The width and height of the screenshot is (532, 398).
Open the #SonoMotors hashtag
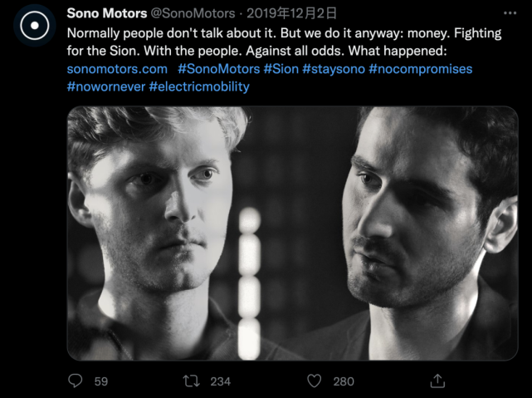[x=219, y=69]
